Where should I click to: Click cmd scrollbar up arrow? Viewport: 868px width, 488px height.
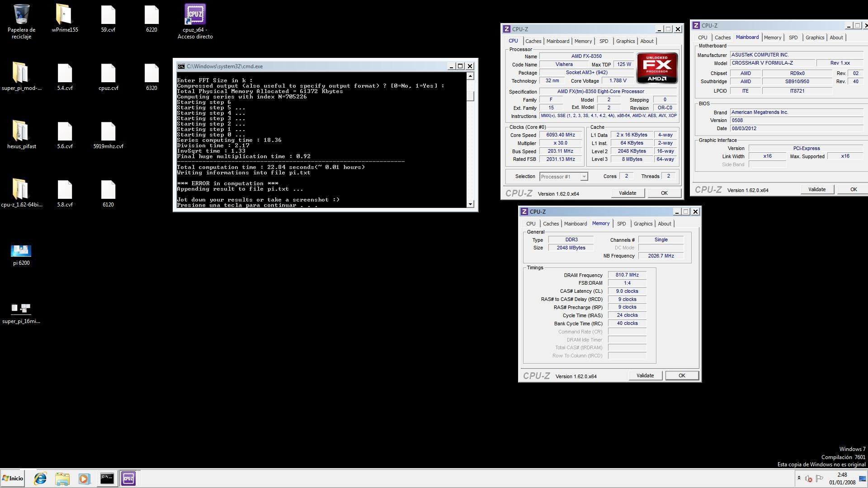click(470, 76)
